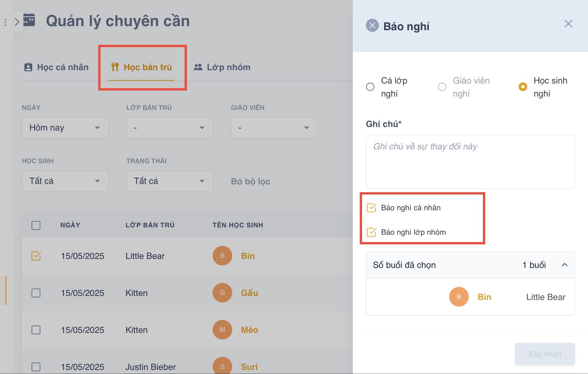Expand the sidebar with chevron arrow

tap(17, 22)
